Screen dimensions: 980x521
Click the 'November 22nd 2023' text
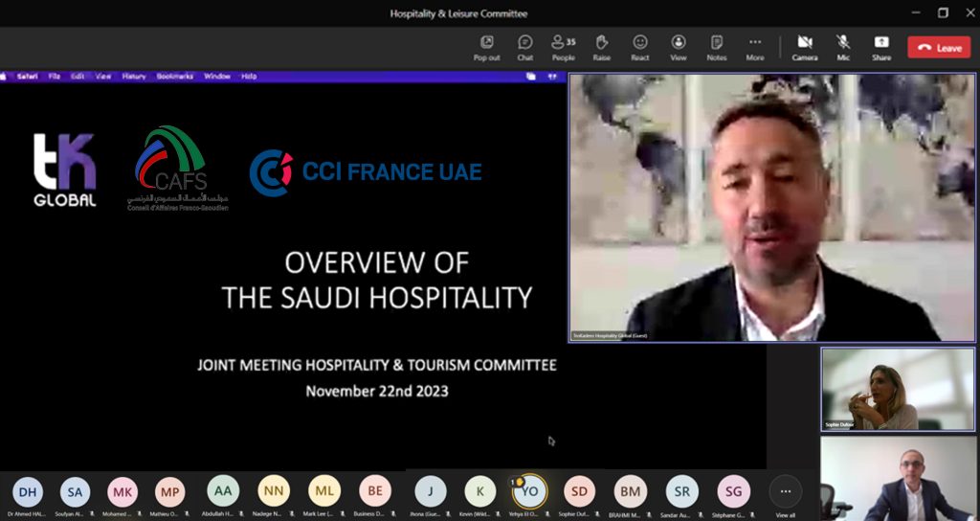(x=377, y=391)
